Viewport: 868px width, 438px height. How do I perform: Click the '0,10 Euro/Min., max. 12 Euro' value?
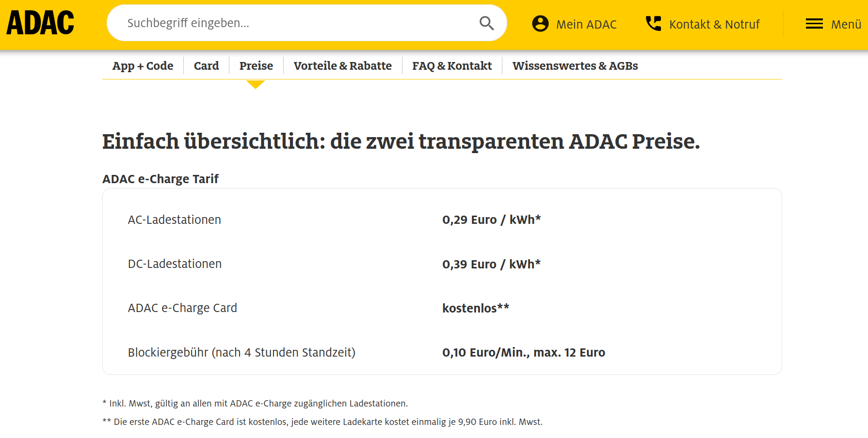(x=524, y=352)
